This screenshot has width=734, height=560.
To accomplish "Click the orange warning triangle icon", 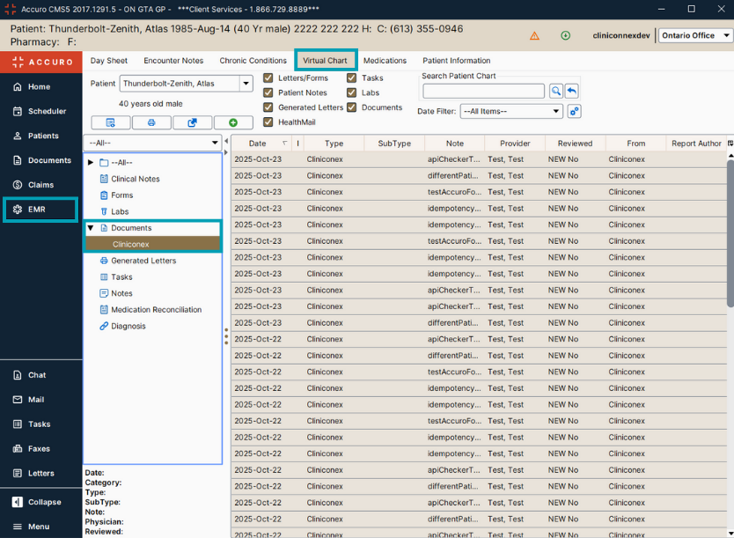I will pos(534,36).
